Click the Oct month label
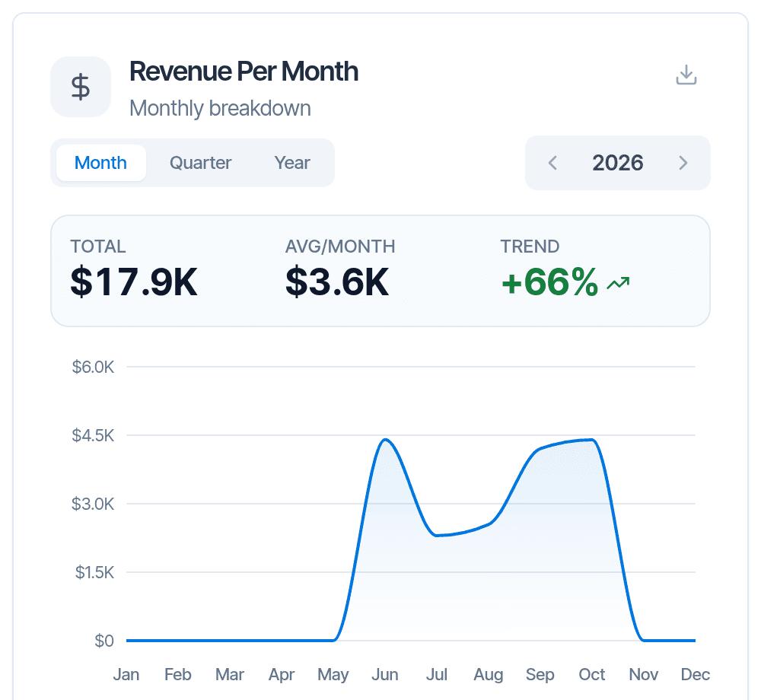 591,674
